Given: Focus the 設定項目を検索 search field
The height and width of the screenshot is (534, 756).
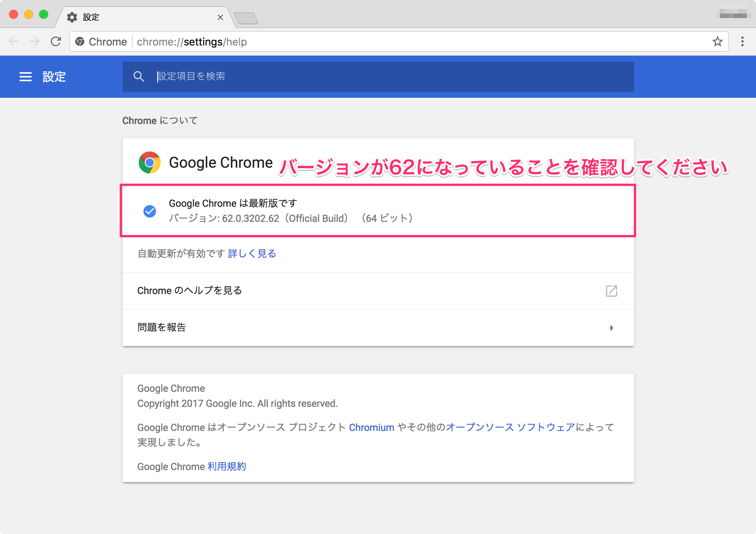Looking at the screenshot, I should [378, 77].
